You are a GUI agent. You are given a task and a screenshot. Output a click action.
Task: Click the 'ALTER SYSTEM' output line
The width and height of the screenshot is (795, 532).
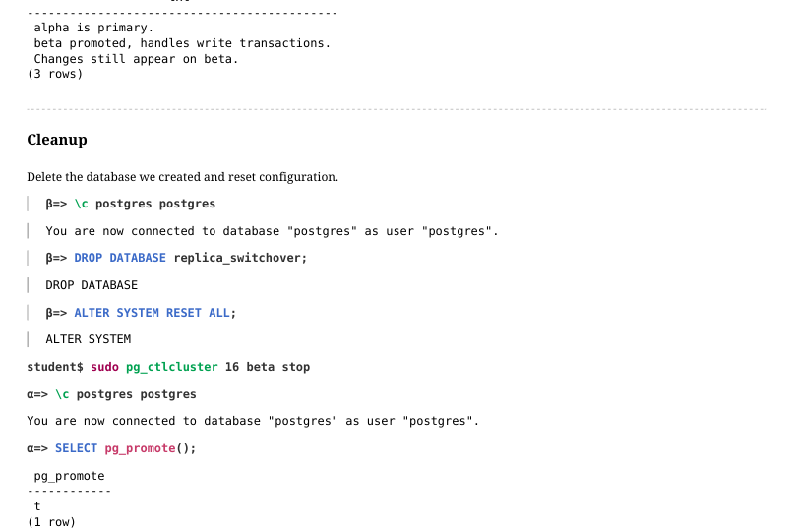click(89, 339)
